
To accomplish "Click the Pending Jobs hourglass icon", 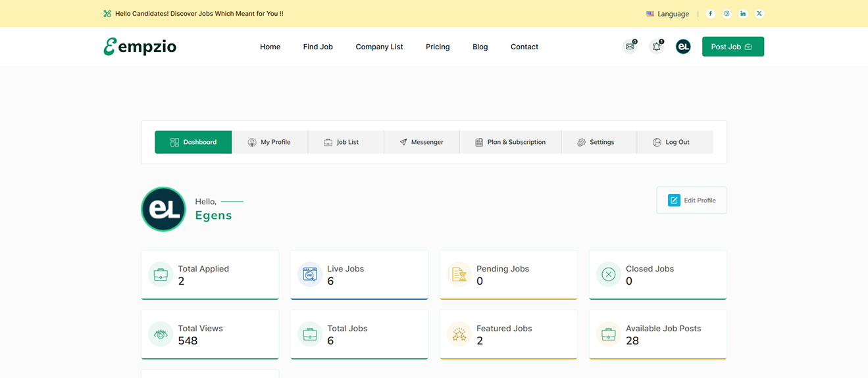I will pos(459,275).
